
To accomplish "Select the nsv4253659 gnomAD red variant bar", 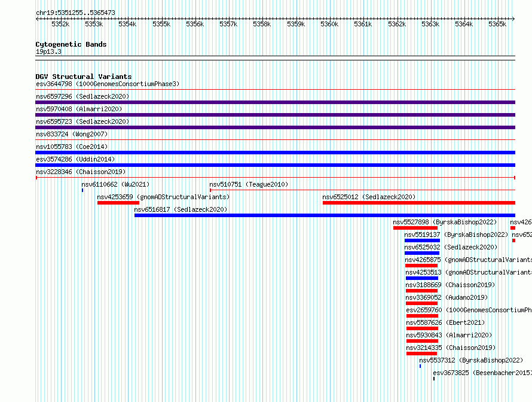I will pos(118,203).
